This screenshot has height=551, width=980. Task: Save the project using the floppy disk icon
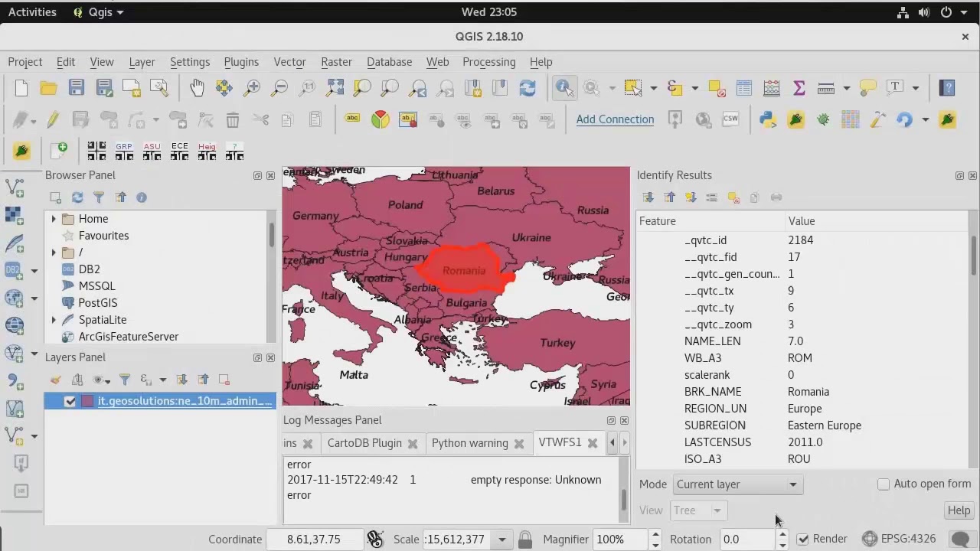76,88
